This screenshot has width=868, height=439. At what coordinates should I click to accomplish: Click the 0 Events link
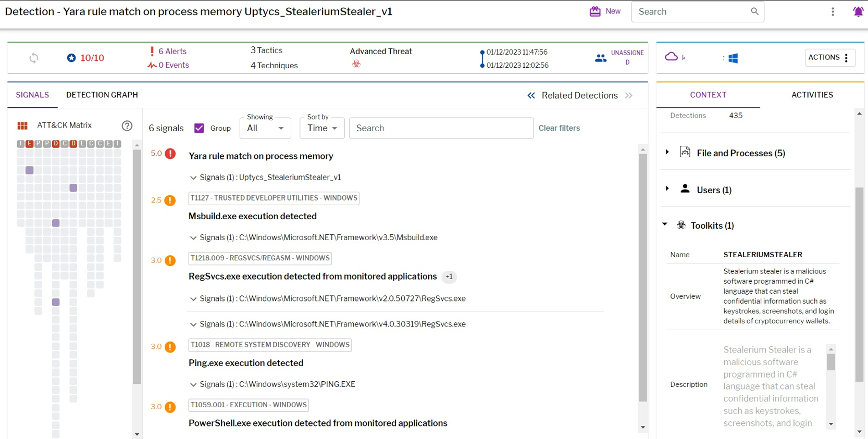click(x=173, y=65)
